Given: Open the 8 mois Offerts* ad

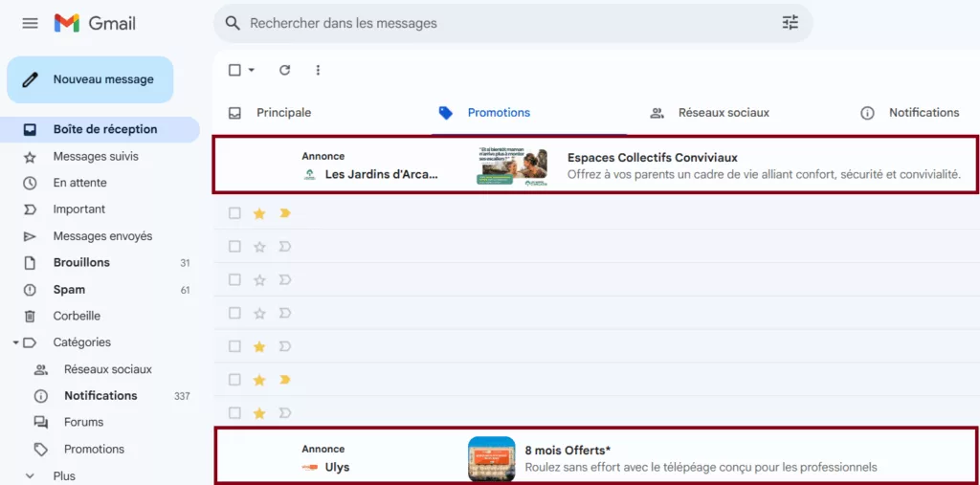Looking at the screenshot, I should [x=596, y=457].
